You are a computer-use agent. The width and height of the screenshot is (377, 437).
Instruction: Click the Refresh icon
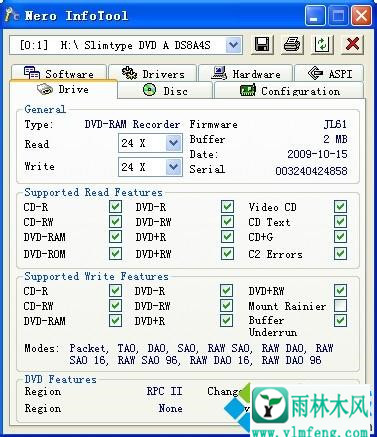coord(321,44)
